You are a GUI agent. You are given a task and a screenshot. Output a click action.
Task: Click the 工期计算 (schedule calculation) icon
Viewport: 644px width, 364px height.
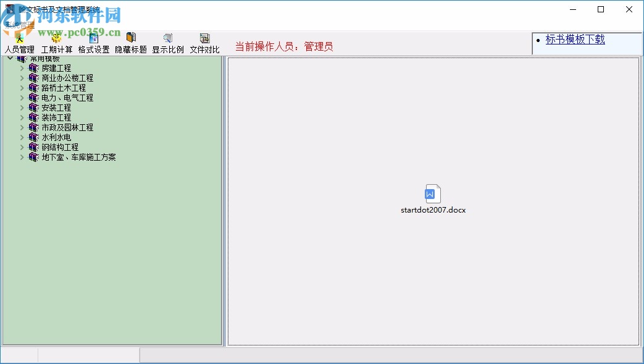[56, 42]
